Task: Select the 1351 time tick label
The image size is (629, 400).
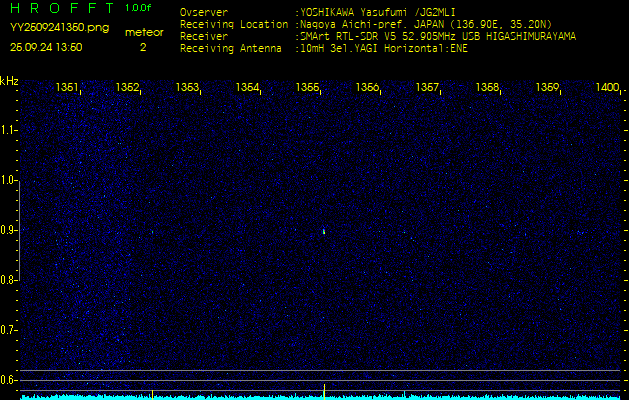Action: coord(68,88)
